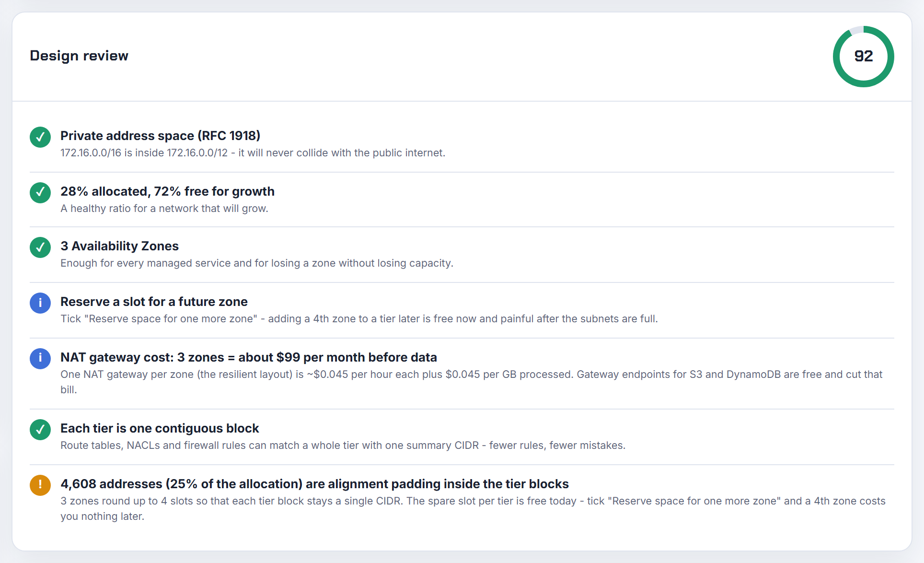Image resolution: width=924 pixels, height=563 pixels.
Task: Click the Each tier is one contiguous block title
Action: pyautogui.click(x=160, y=428)
